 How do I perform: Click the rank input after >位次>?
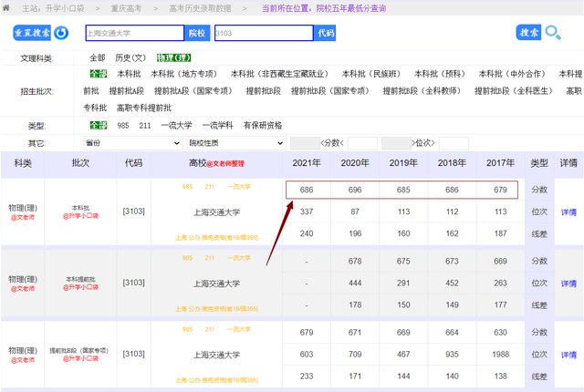[x=454, y=143]
